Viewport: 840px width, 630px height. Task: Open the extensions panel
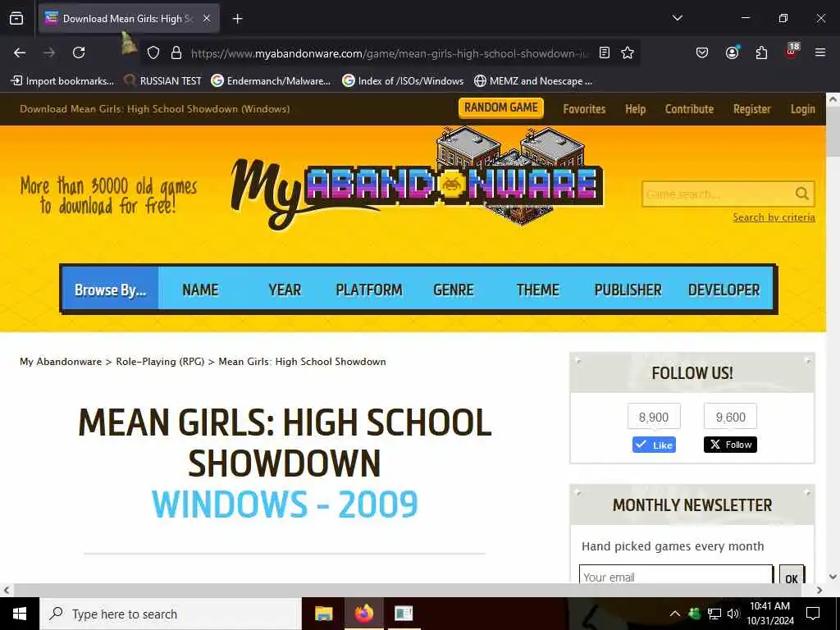point(761,52)
